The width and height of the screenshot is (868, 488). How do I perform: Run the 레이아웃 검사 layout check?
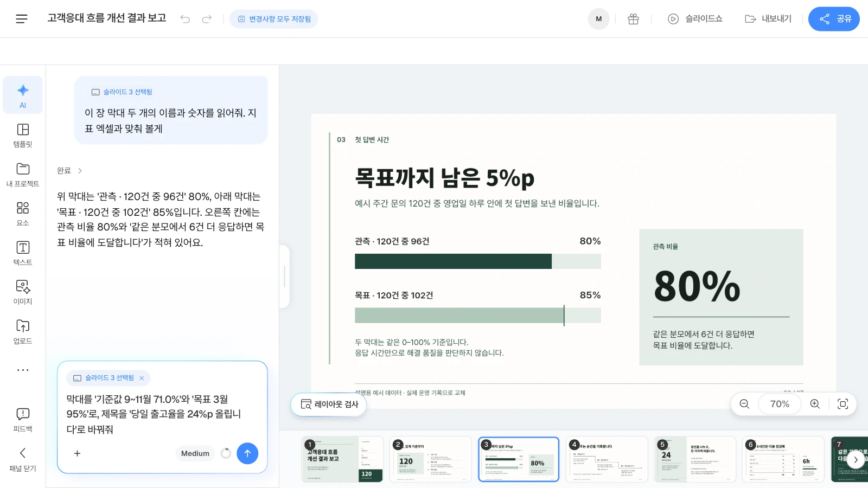329,404
